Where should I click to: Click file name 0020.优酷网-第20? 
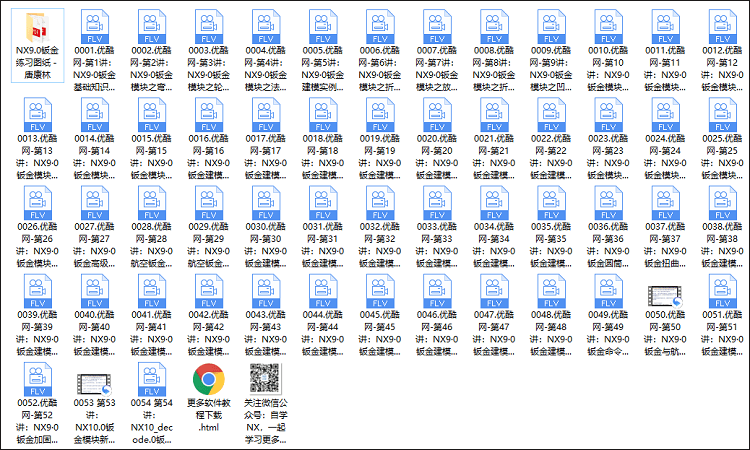point(437,156)
